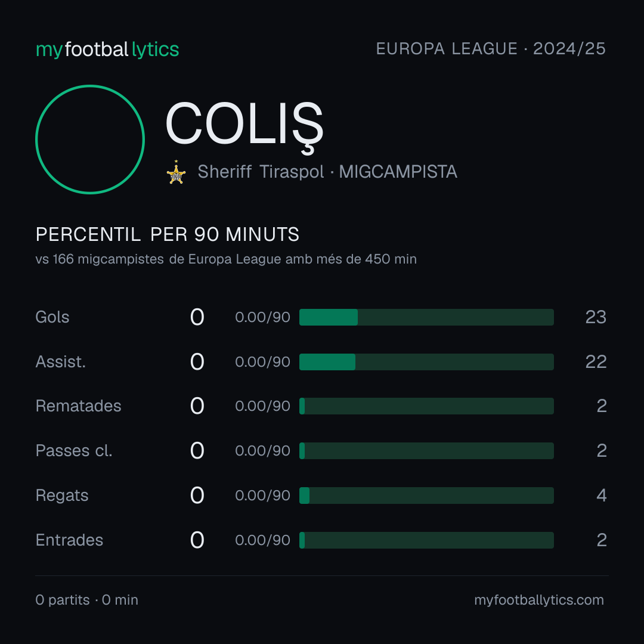Open the myfootballytics.com link
644x644 pixels.
click(539, 600)
